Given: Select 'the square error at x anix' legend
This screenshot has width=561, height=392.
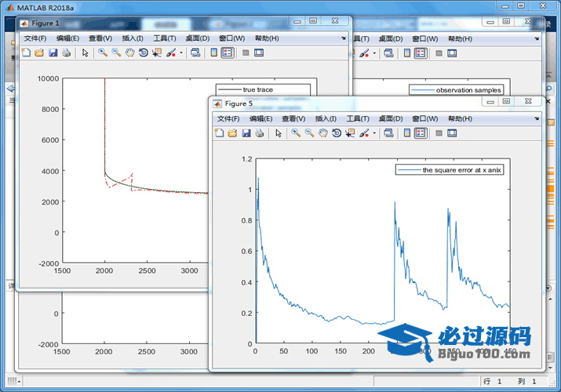Looking at the screenshot, I should 450,169.
